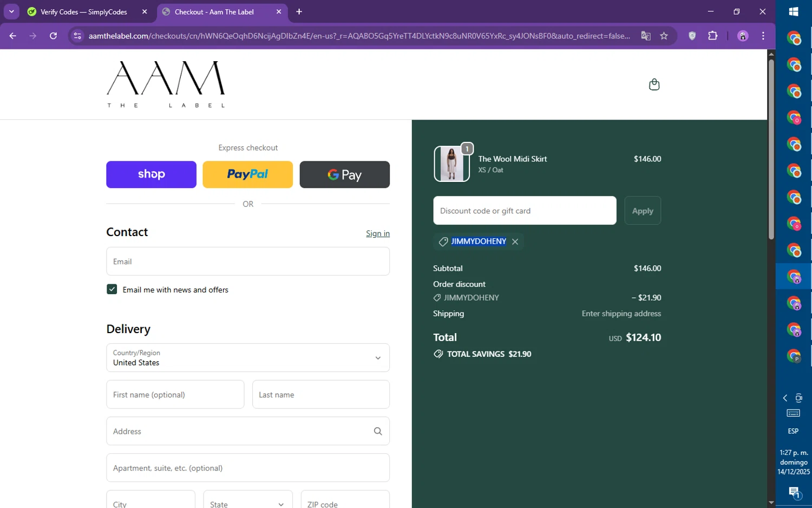Focus the Last name field
The image size is (812, 508).
[321, 394]
